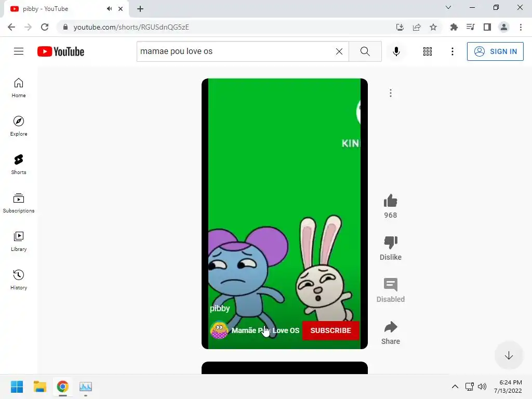532x399 pixels.
Task: Go to Home in the sidebar
Action: (x=19, y=88)
